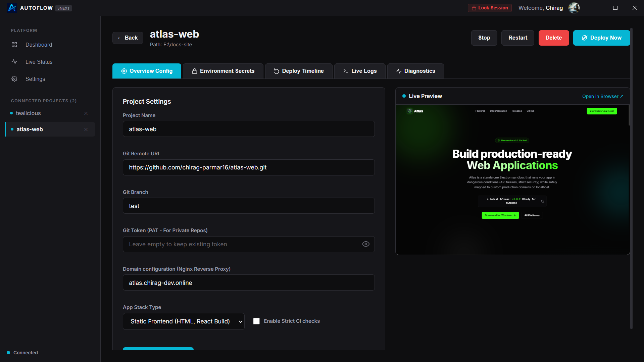This screenshot has width=644, height=362.
Task: Minimize the AutoFlow window
Action: tap(596, 8)
